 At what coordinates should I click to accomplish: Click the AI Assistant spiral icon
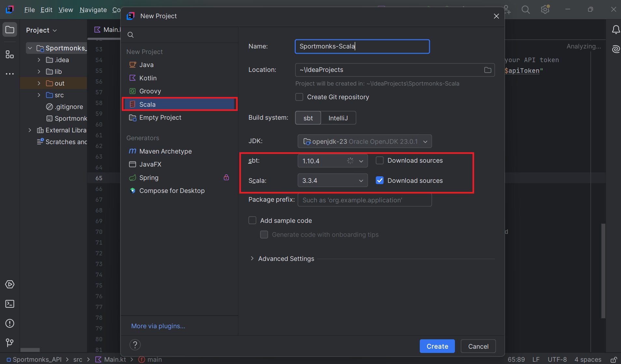[x=615, y=49]
